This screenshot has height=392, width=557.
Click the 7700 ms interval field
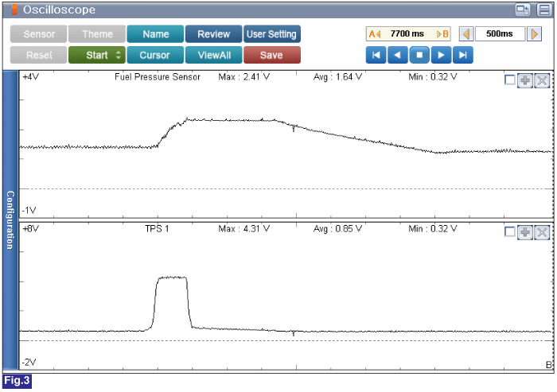(408, 34)
